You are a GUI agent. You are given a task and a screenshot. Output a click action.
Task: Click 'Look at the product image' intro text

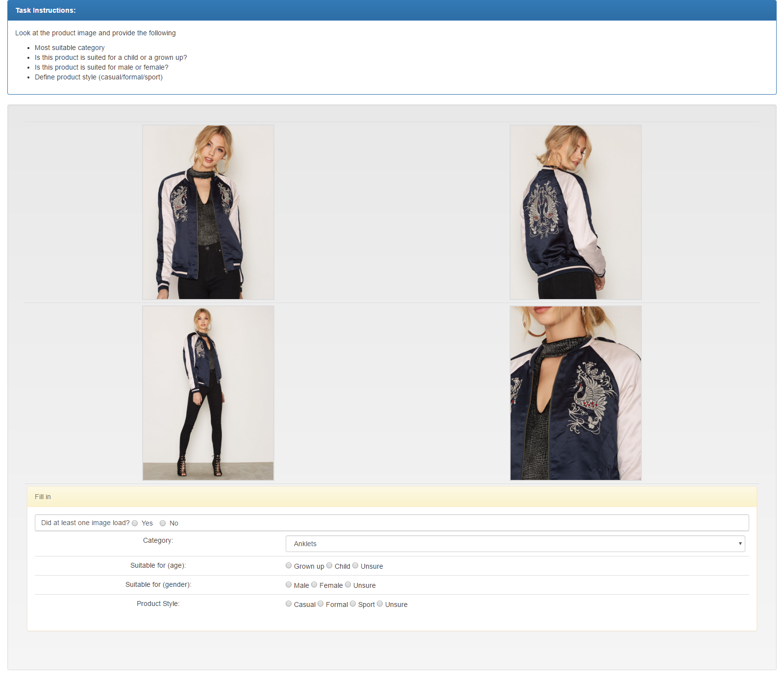point(96,33)
